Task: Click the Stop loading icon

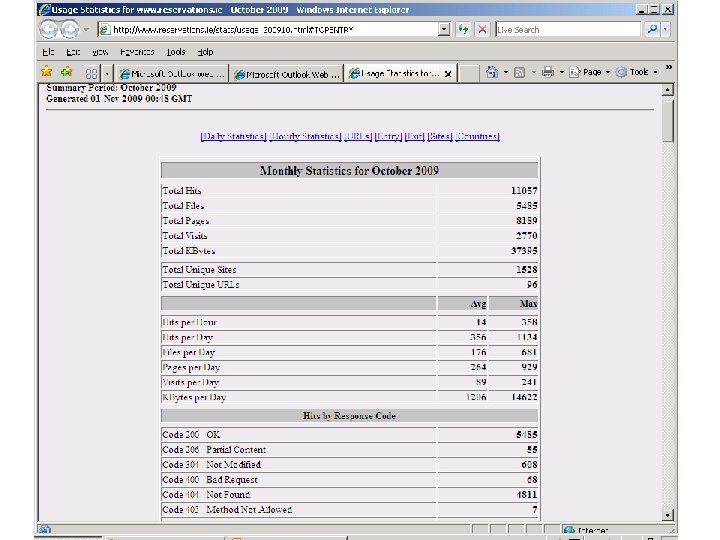Action: [482, 29]
